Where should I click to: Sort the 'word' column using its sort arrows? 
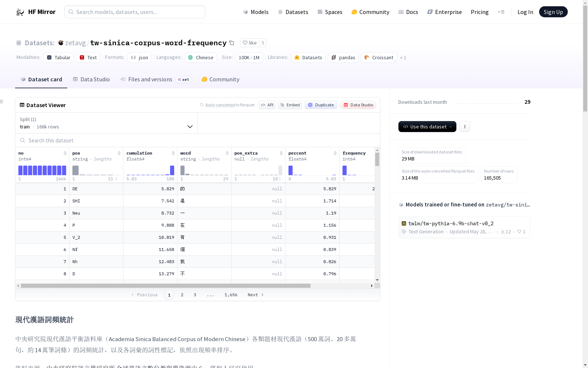click(x=227, y=153)
